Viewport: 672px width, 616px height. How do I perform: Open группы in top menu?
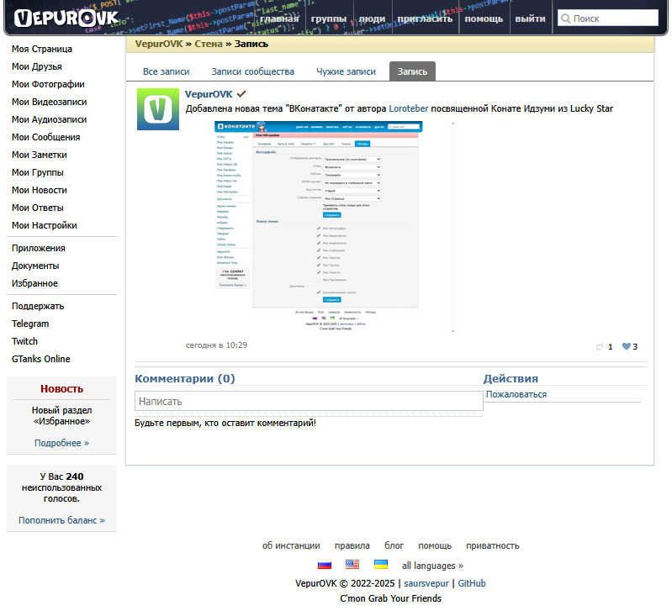[329, 18]
